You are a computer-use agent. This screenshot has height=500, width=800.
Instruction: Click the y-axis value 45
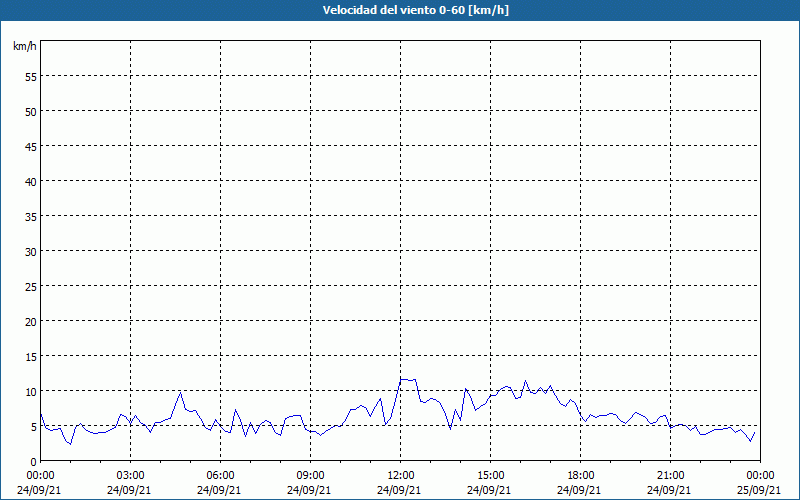tap(31, 146)
